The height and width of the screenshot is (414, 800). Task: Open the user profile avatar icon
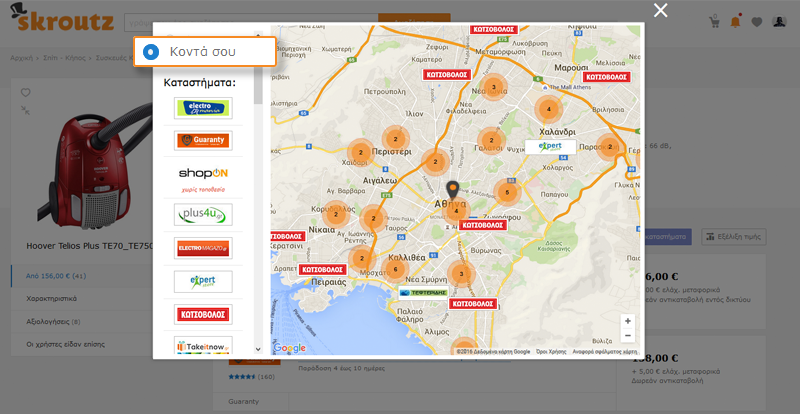[x=779, y=22]
